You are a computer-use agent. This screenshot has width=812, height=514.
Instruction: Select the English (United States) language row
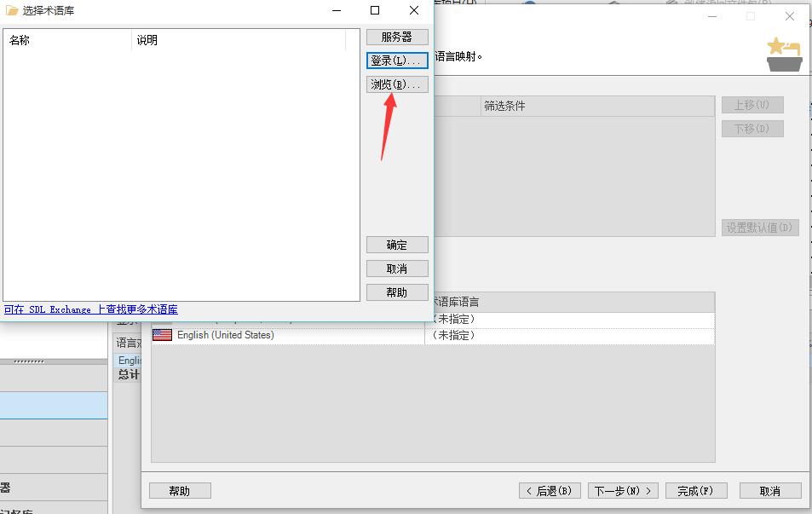[x=256, y=335]
